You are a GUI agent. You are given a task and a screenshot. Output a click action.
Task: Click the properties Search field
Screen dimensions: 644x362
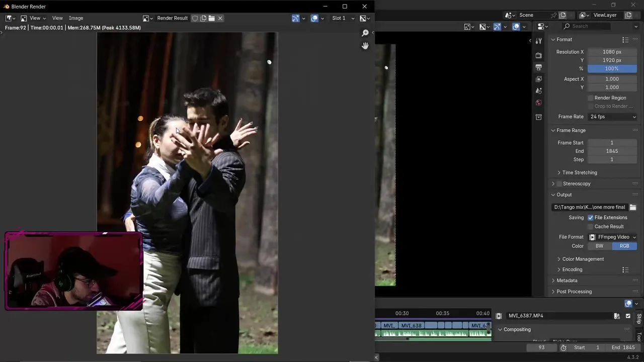coord(586,26)
